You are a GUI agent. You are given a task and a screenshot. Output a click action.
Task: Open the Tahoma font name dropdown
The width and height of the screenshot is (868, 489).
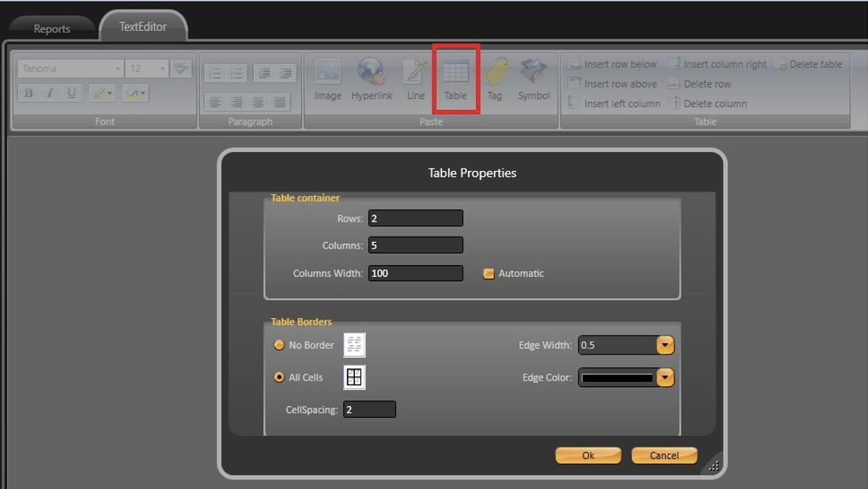tap(118, 69)
